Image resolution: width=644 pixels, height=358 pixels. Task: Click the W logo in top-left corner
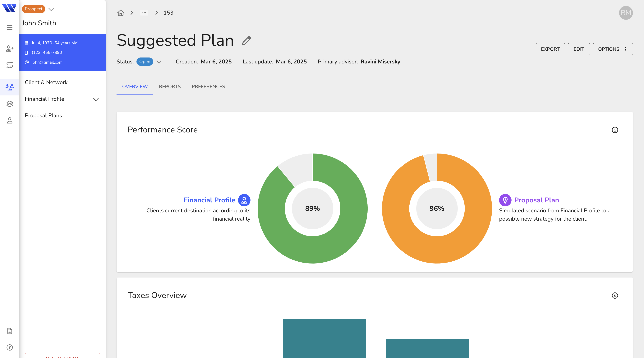click(9, 8)
